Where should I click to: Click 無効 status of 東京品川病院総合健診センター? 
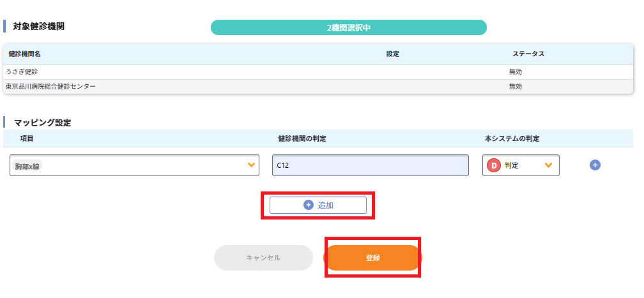(x=516, y=86)
